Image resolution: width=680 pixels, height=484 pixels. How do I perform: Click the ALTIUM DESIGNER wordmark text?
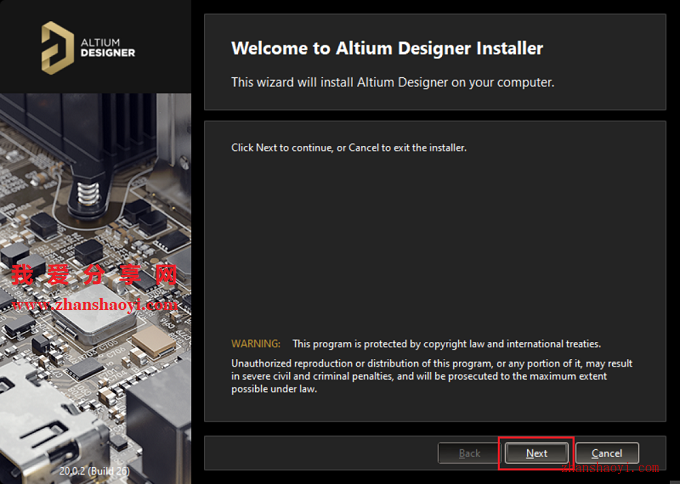click(108, 48)
